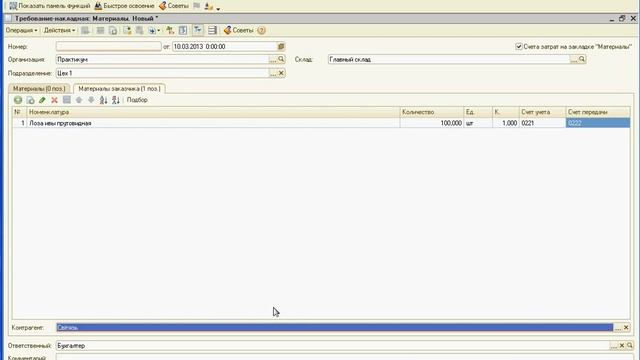Click the Склад field Главный склад
Viewport: 640px width, 360px height.
pyautogui.click(x=449, y=60)
